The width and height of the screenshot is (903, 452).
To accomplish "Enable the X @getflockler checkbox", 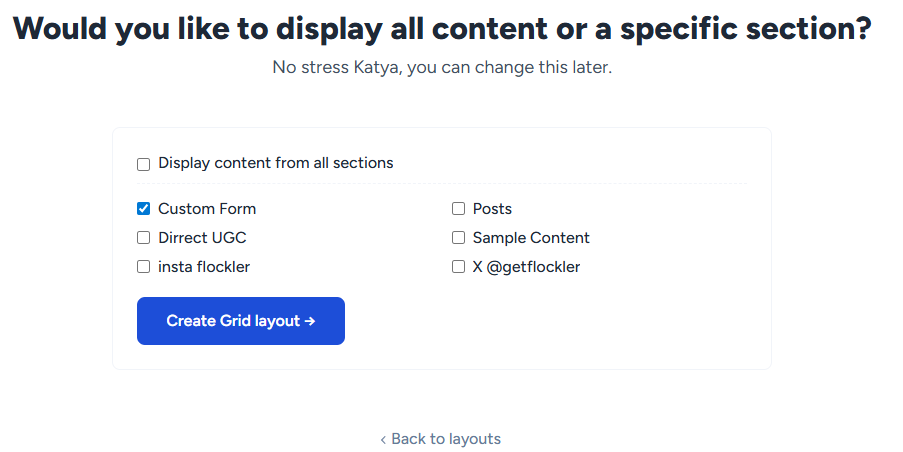I will (458, 267).
